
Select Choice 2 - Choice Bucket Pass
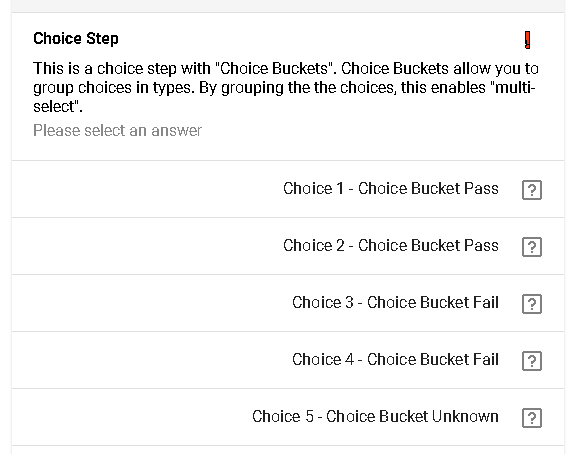click(x=391, y=245)
